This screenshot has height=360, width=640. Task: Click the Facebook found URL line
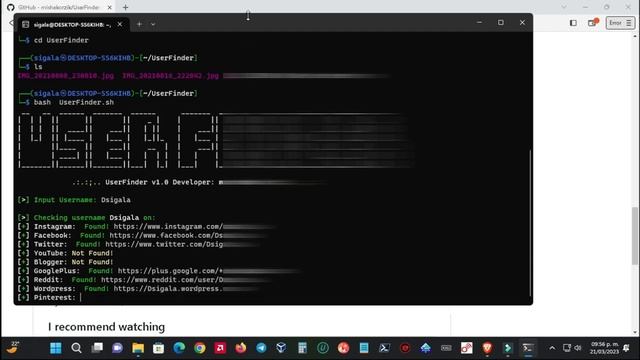click(x=143, y=236)
